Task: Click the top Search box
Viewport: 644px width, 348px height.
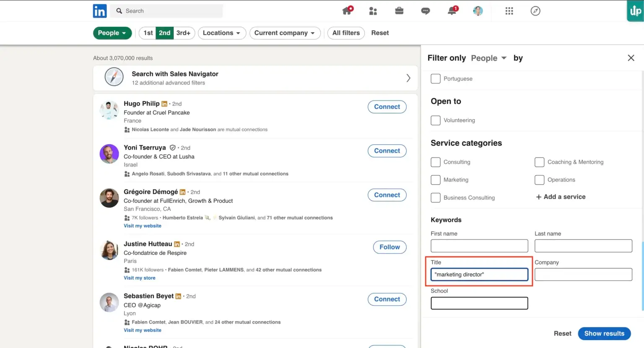Action: coord(166,11)
